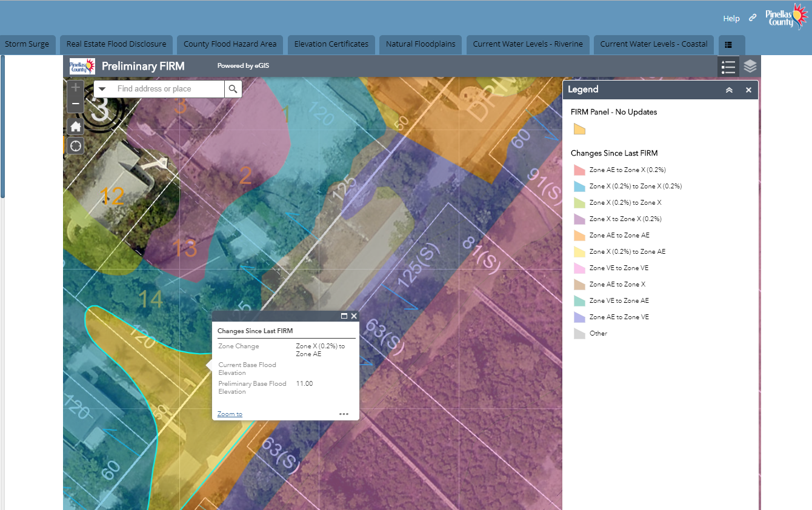This screenshot has height=510, width=812.
Task: Open the Layer List widget icon
Action: pos(750,67)
